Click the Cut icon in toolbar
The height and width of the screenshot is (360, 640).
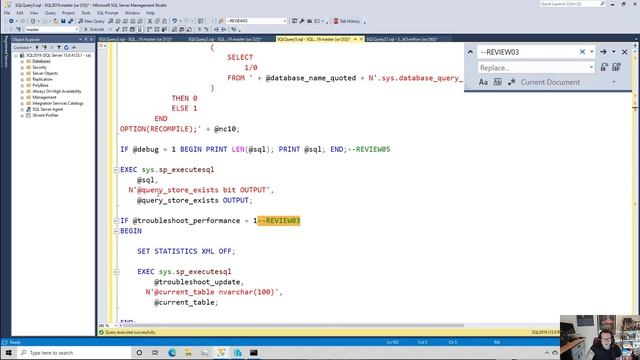click(x=150, y=21)
